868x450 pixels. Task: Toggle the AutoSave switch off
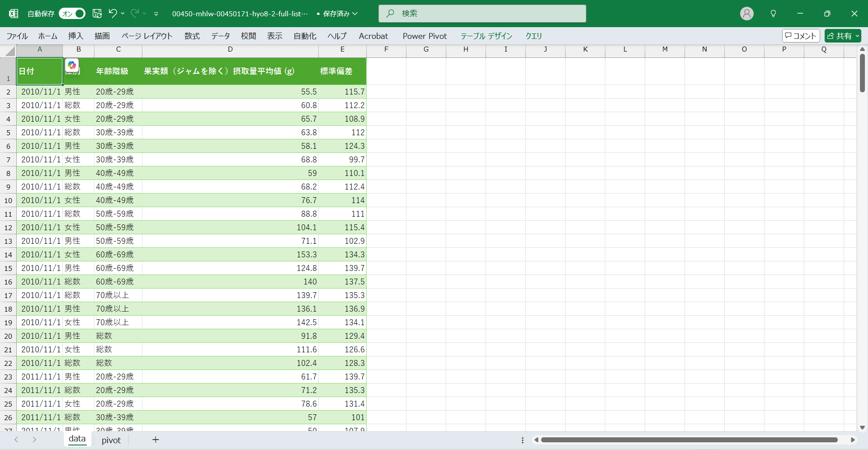tap(72, 14)
